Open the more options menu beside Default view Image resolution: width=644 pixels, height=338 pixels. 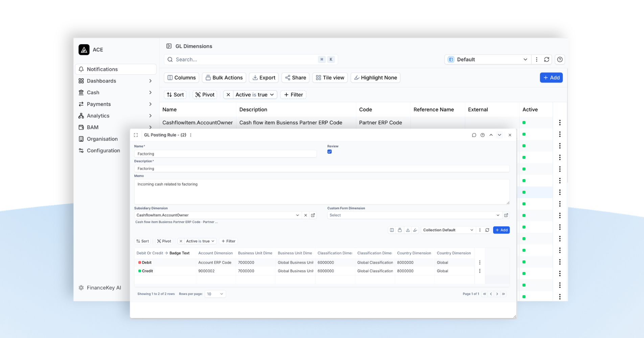[536, 59]
